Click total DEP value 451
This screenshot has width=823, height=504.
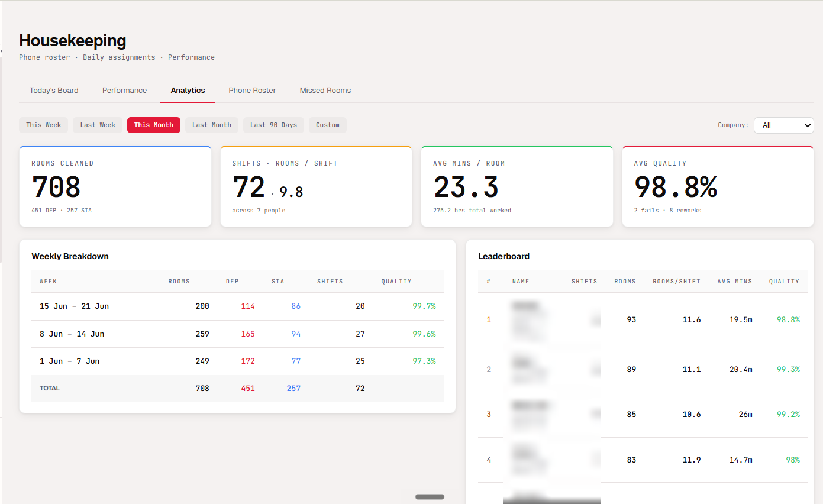pos(248,389)
